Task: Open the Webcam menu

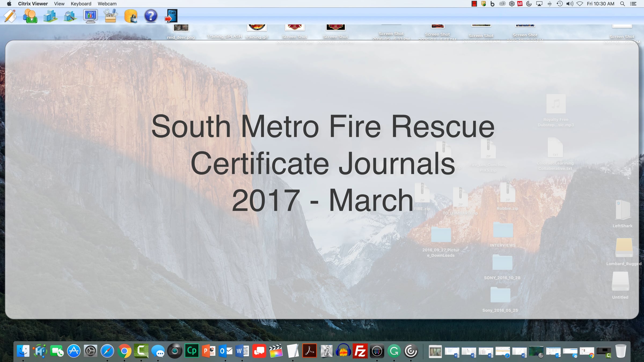Action: click(107, 4)
